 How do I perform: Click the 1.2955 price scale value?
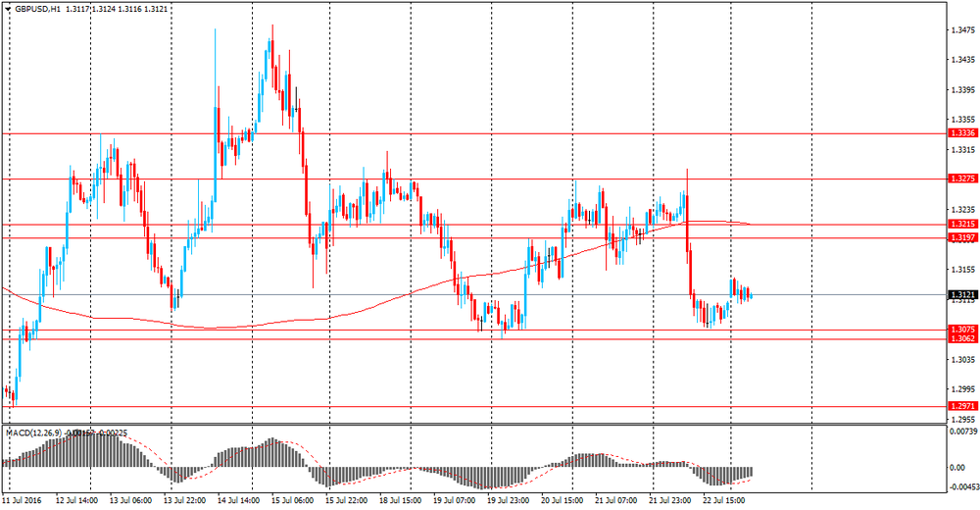(962, 419)
